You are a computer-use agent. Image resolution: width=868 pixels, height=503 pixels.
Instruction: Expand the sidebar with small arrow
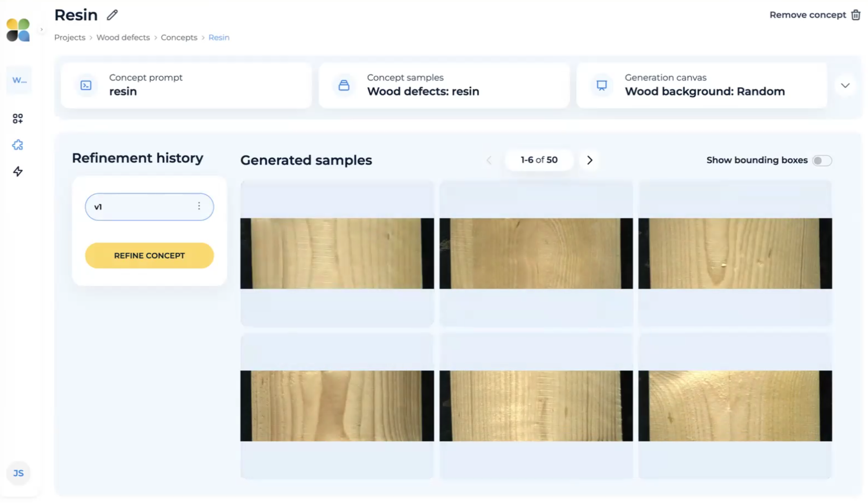coord(41,29)
